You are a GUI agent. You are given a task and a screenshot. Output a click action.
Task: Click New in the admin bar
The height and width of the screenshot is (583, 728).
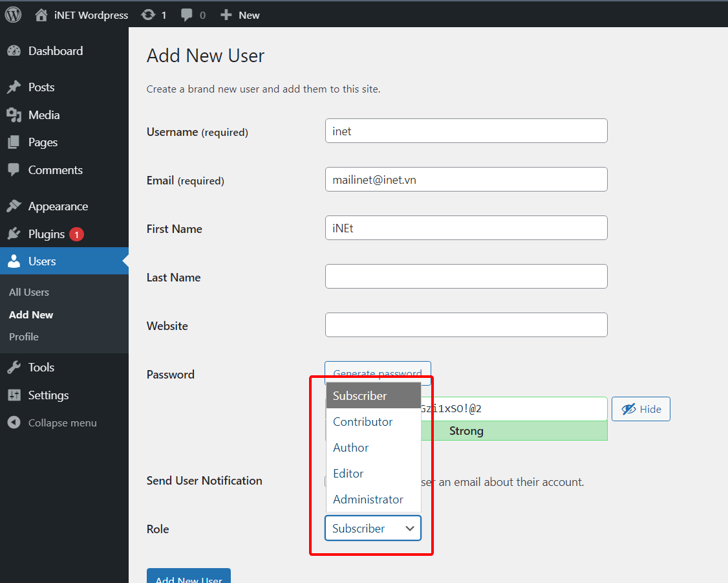pos(250,15)
